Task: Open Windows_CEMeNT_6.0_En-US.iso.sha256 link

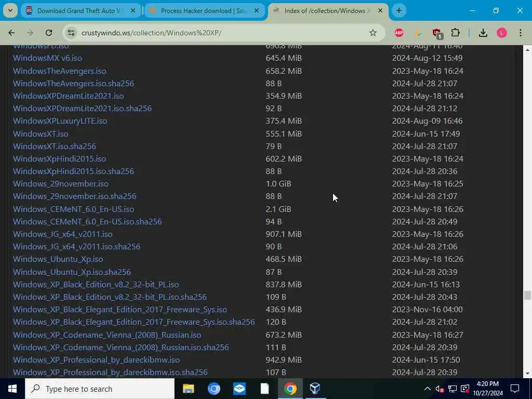Action: coord(87,221)
